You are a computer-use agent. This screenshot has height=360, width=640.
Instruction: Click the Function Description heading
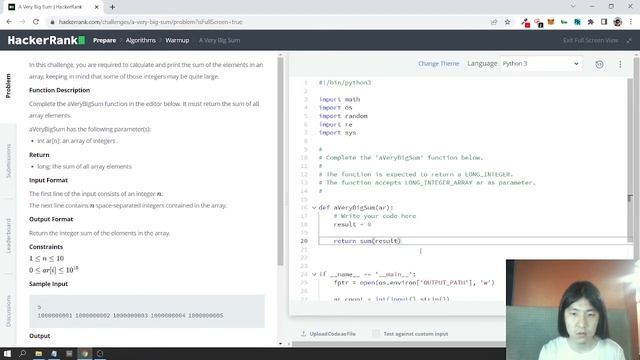point(60,90)
